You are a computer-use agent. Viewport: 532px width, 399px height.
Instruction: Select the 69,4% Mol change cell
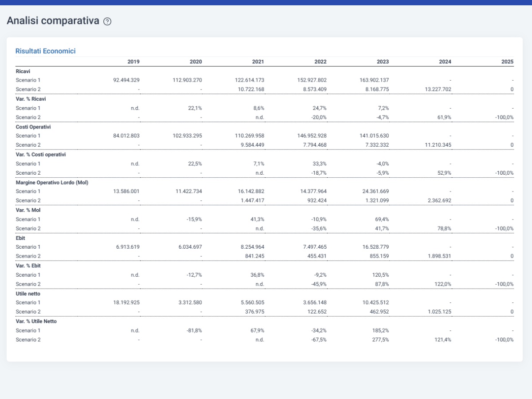coord(382,219)
